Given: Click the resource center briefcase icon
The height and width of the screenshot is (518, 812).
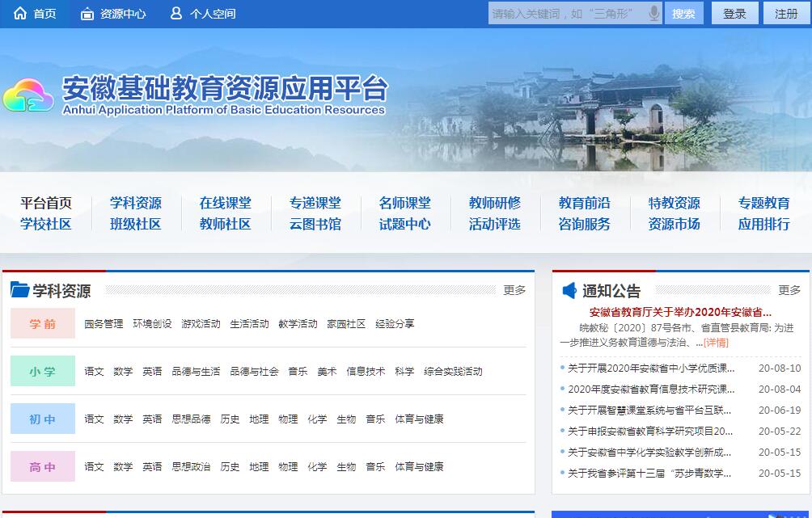Looking at the screenshot, I should click(x=87, y=14).
